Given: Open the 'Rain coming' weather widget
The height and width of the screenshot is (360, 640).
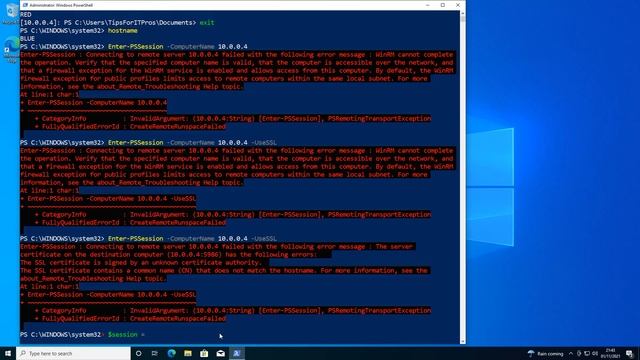Looking at the screenshot, I should 546,353.
